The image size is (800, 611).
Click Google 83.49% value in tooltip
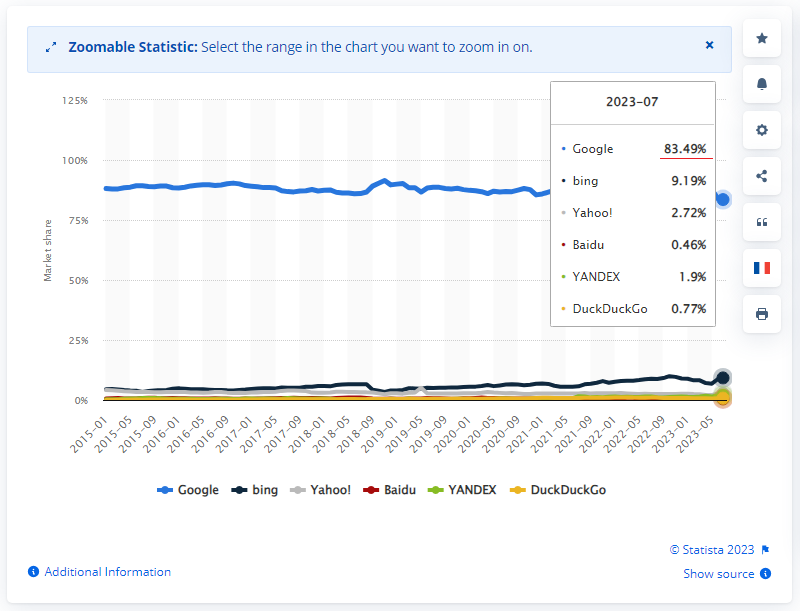(685, 149)
